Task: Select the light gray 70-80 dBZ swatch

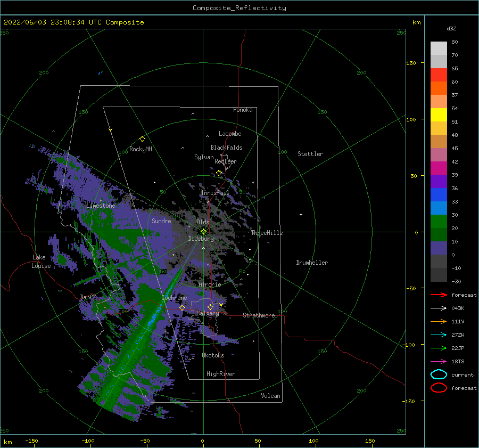Action: (439, 48)
